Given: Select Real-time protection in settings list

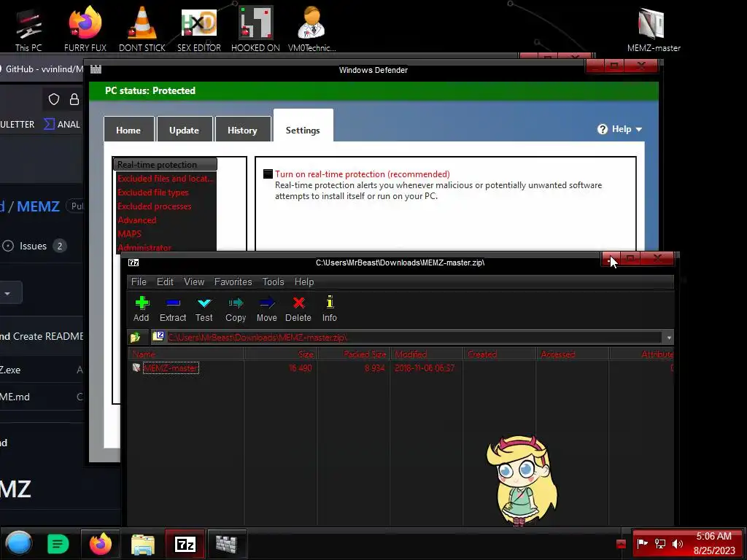Looking at the screenshot, I should 165,164.
